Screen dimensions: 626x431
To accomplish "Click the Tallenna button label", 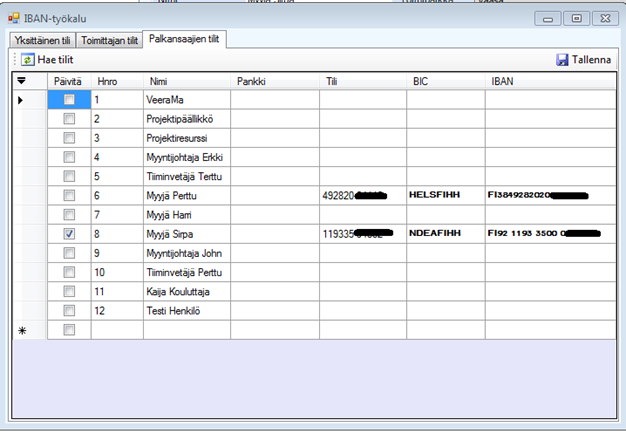I will 591,60.
